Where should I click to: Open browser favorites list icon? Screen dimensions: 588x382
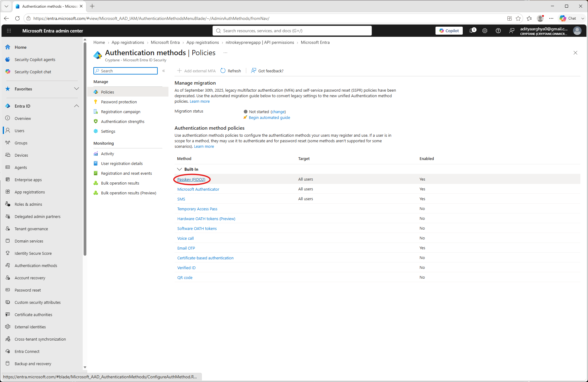pyautogui.click(x=529, y=18)
